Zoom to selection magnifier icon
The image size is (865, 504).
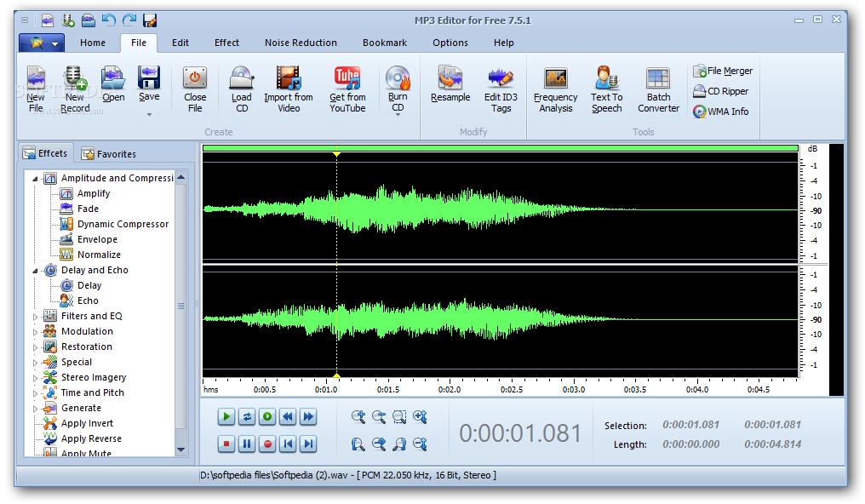(x=399, y=417)
